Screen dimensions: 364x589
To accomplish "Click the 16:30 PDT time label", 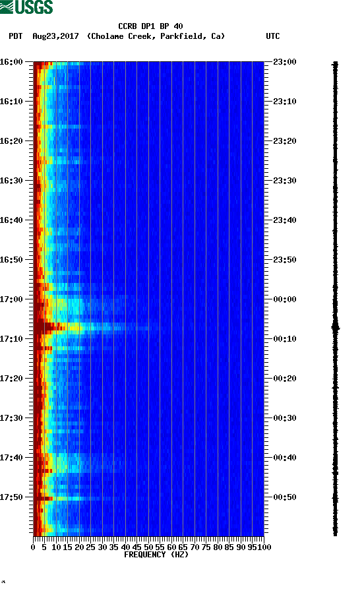I will pyautogui.click(x=11, y=180).
